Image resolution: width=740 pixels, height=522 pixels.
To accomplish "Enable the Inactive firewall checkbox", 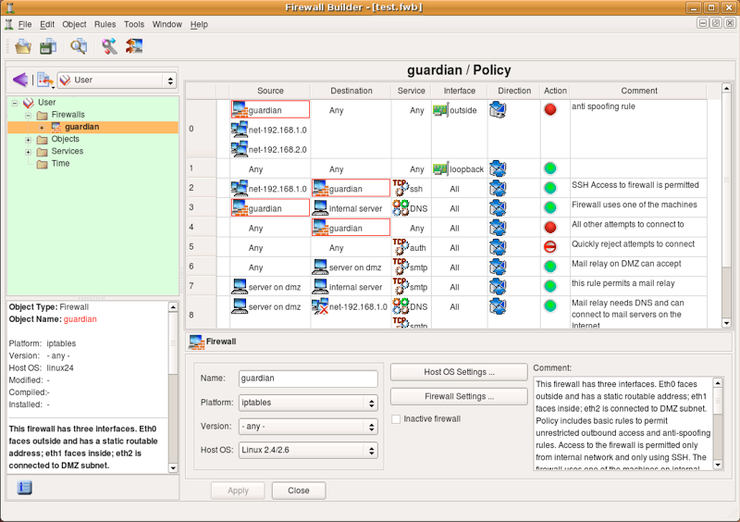I will 397,419.
